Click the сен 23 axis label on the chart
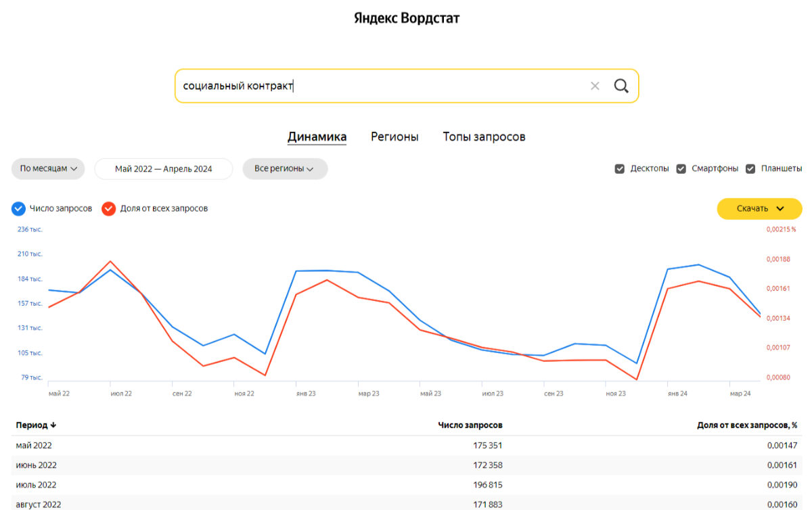The height and width of the screenshot is (510, 812). click(554, 393)
